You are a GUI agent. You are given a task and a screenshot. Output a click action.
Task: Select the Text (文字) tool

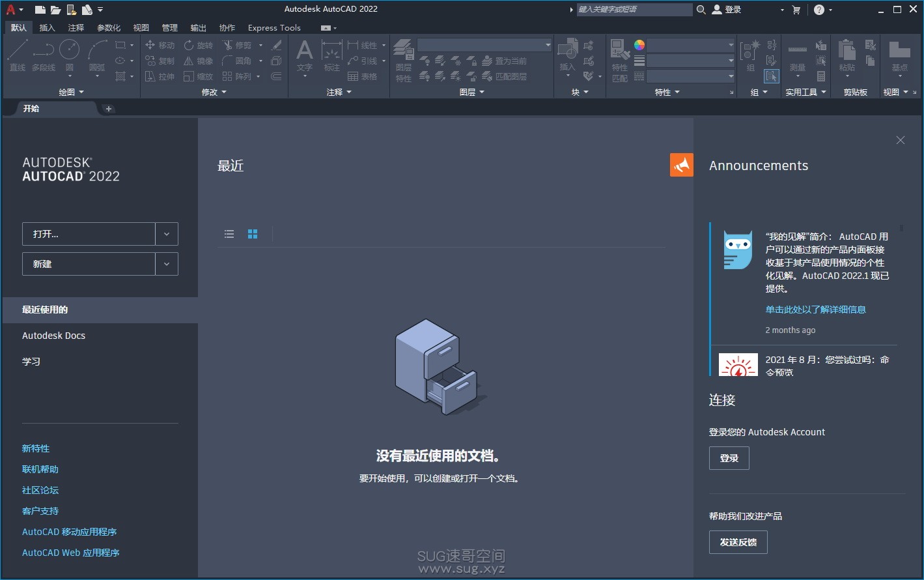(x=305, y=55)
